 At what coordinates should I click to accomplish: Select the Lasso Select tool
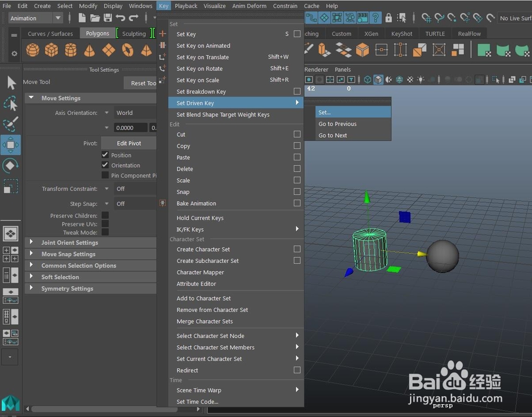coord(11,104)
